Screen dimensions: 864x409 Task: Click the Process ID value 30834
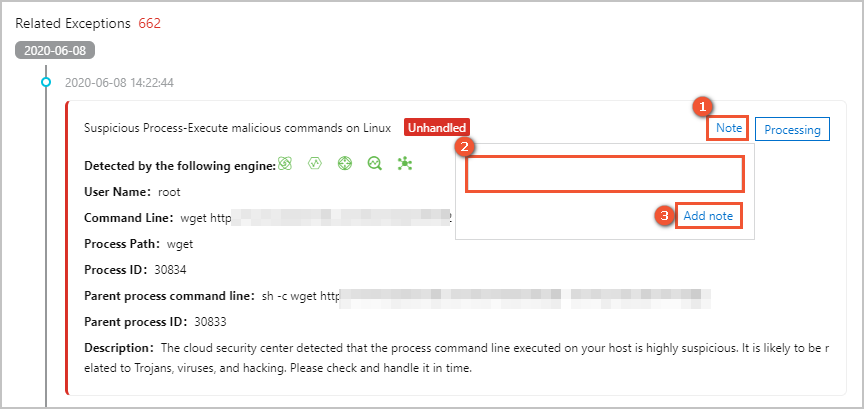(x=171, y=270)
